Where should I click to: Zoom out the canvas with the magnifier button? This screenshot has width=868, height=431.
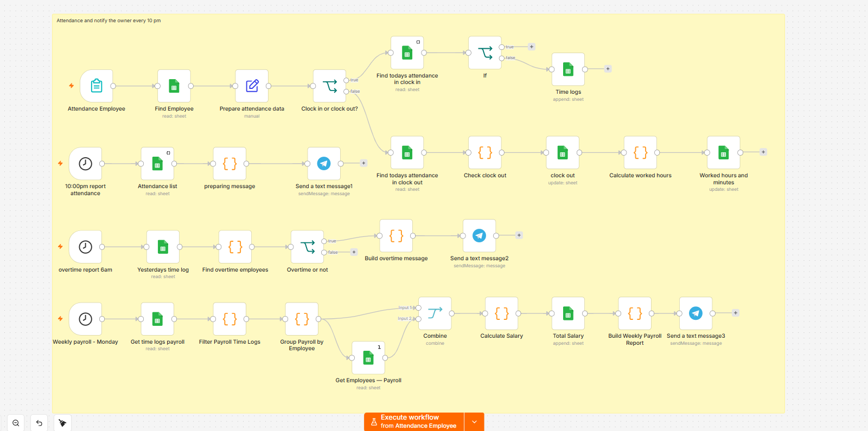(x=16, y=423)
